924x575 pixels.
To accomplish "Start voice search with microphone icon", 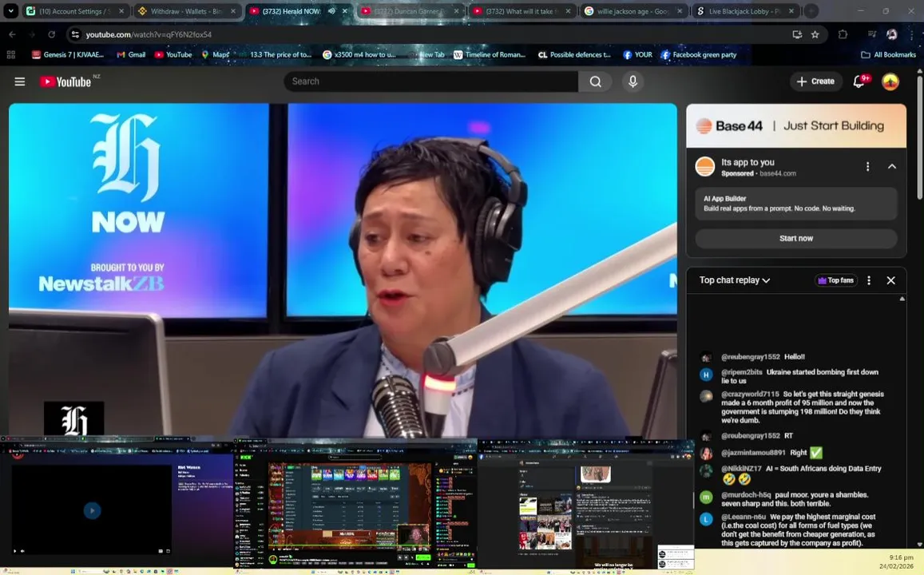I will (633, 81).
